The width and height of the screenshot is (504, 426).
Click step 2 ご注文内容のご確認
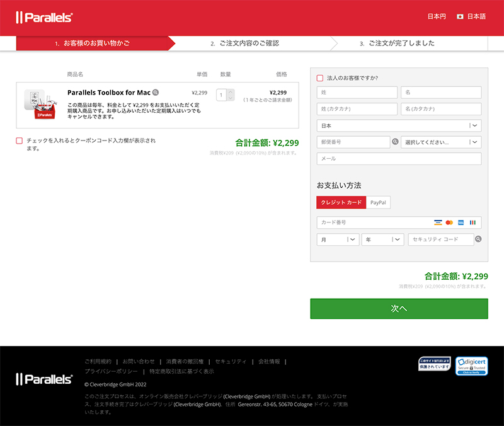tap(244, 43)
